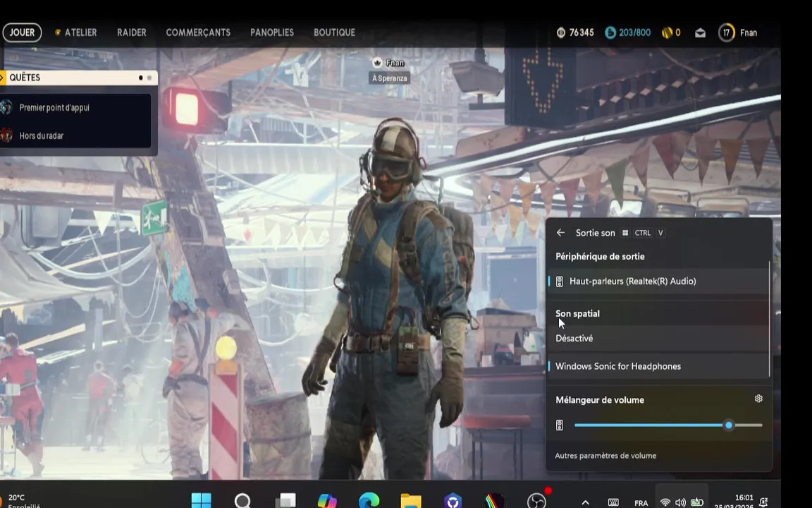Click the À Speranza location label
812x508 pixels.
pyautogui.click(x=389, y=78)
